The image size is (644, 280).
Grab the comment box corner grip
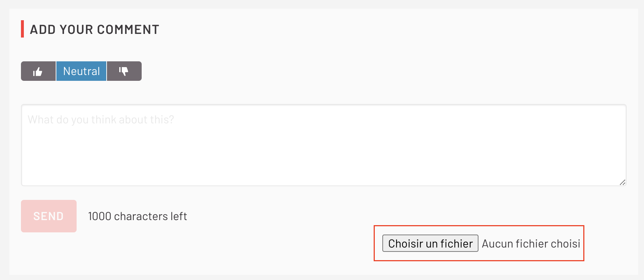point(622,183)
